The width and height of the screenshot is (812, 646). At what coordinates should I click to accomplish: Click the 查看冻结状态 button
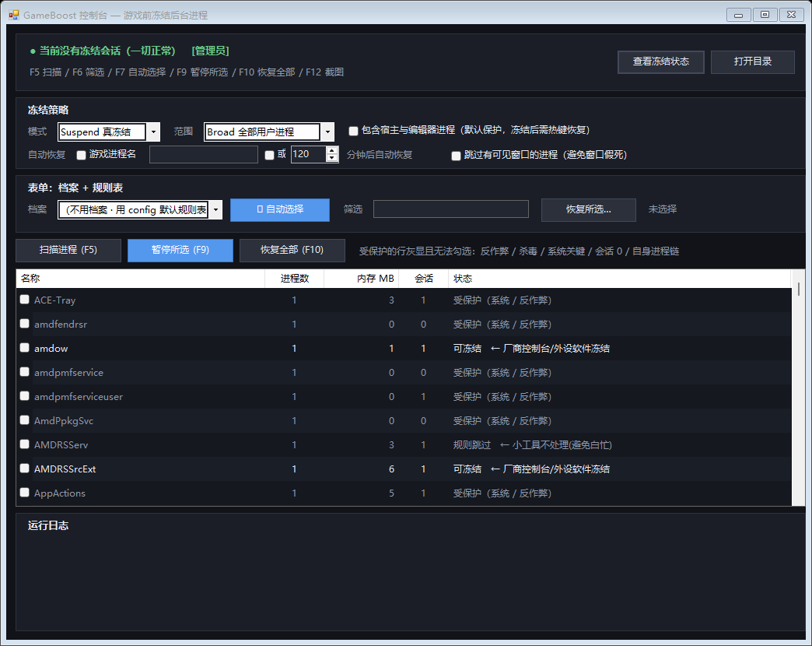tap(661, 61)
